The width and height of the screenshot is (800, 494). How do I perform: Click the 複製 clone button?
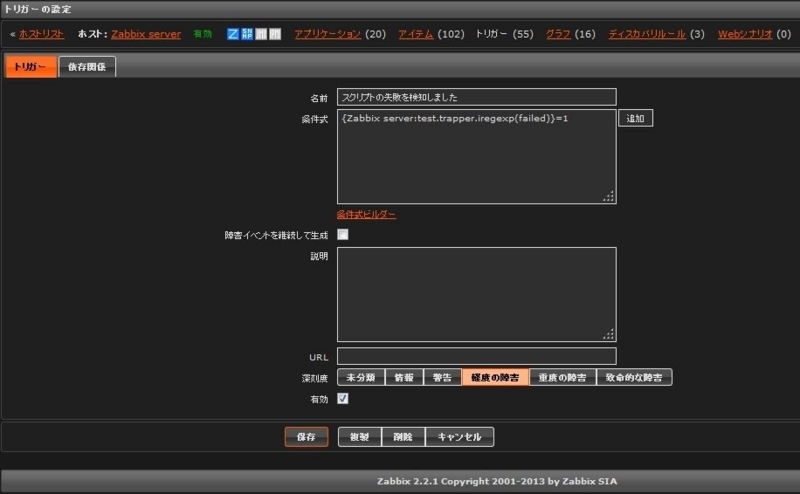point(360,437)
